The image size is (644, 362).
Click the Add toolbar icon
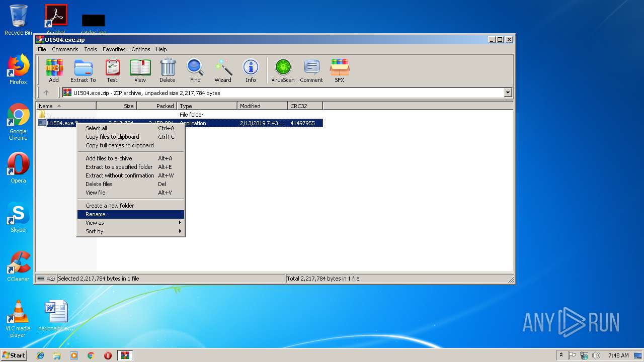54,70
